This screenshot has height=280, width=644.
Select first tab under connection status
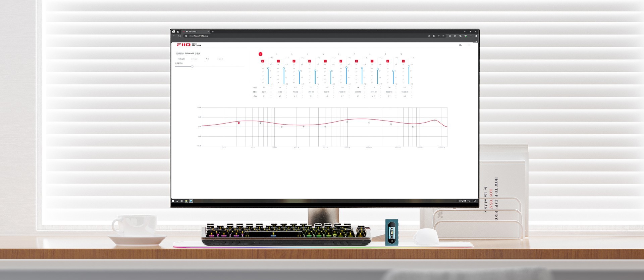point(181,59)
